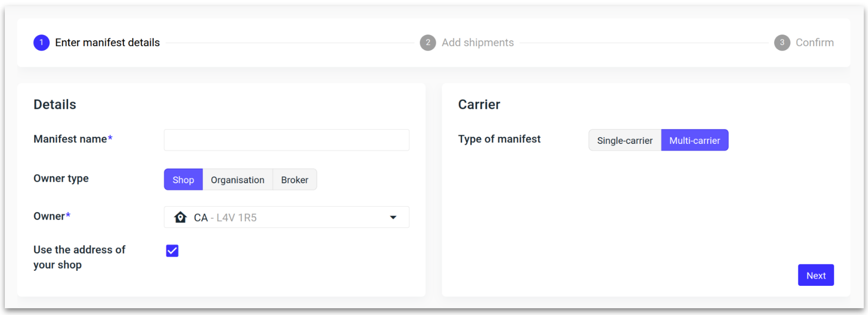Click step 1 circle icon
This screenshot has height=315, width=868.
point(41,43)
